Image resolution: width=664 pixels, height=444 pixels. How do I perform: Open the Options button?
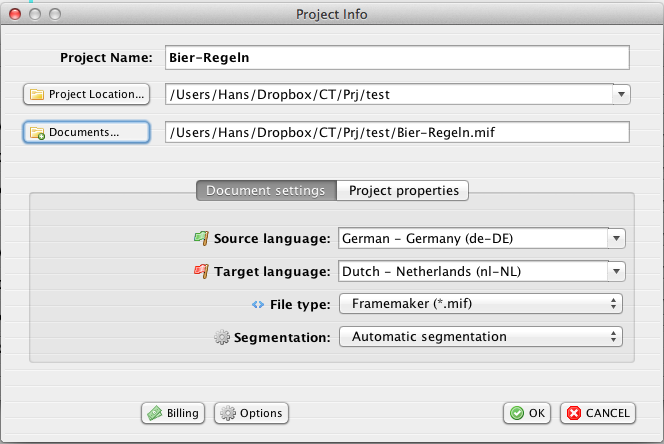(x=251, y=413)
